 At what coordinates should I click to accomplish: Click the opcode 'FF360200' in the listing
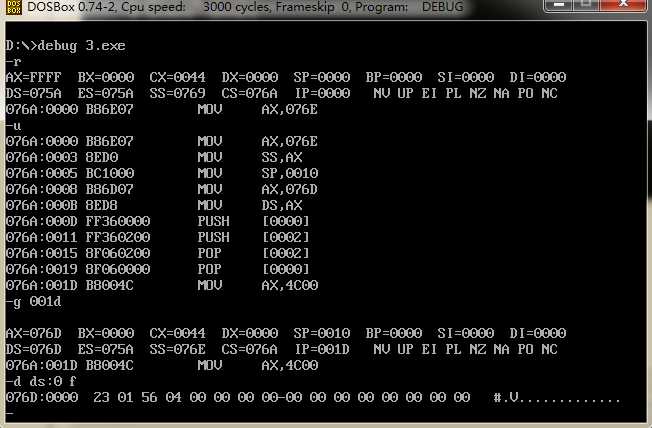118,237
